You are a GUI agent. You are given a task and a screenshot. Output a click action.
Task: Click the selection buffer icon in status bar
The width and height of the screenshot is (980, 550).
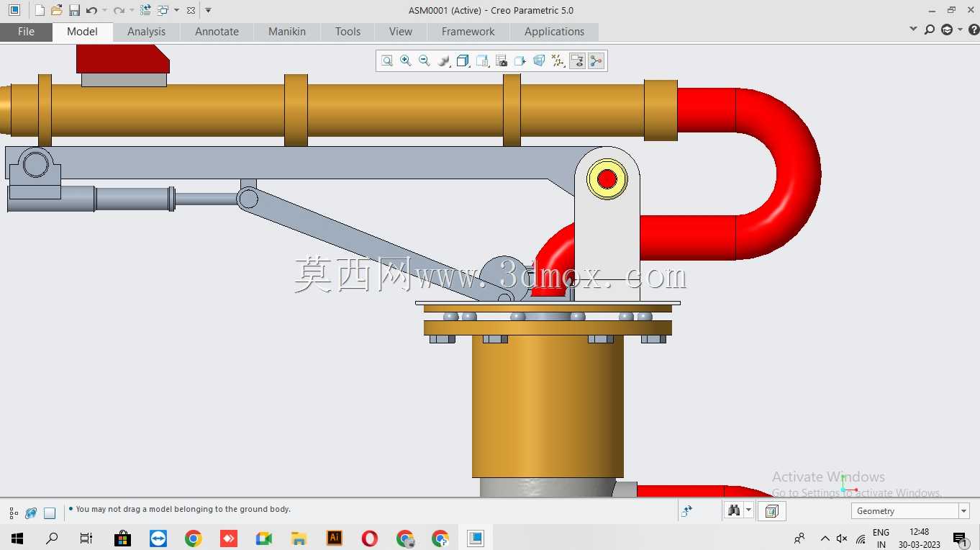(771, 511)
